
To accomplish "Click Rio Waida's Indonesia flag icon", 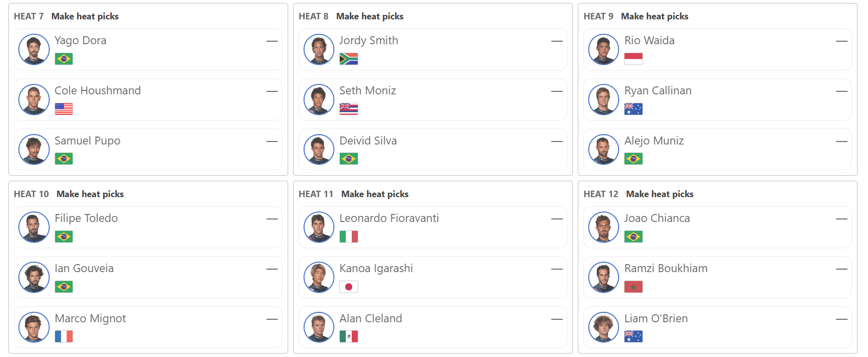I will [x=633, y=59].
